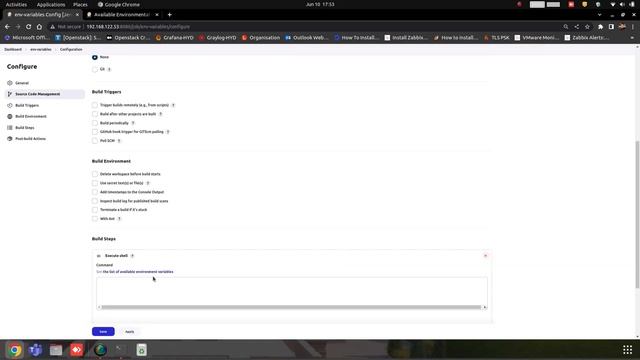Enable GitHub hook trigger for GITScm polling
The height and width of the screenshot is (360, 640).
pyautogui.click(x=95, y=132)
